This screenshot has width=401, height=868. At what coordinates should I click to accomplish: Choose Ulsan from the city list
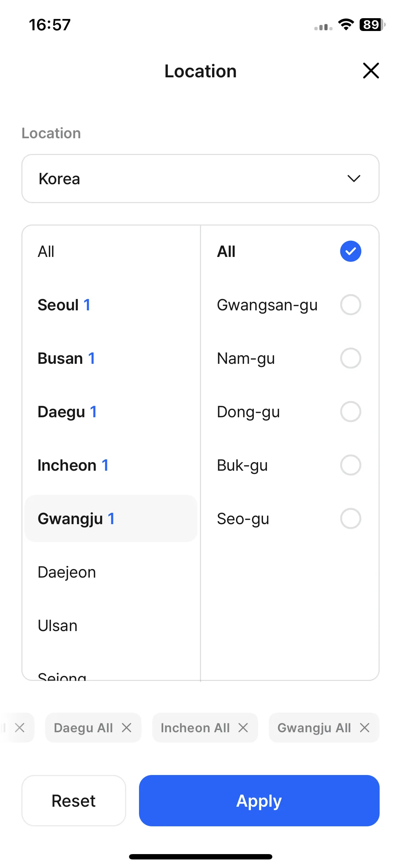[x=111, y=625]
